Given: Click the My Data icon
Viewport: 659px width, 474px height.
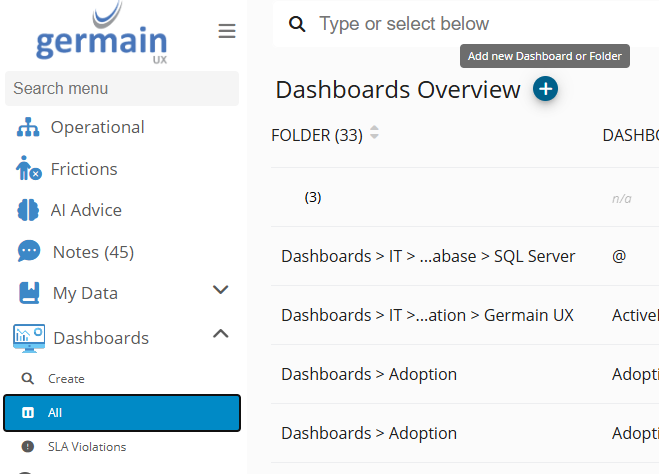Looking at the screenshot, I should 30,294.
